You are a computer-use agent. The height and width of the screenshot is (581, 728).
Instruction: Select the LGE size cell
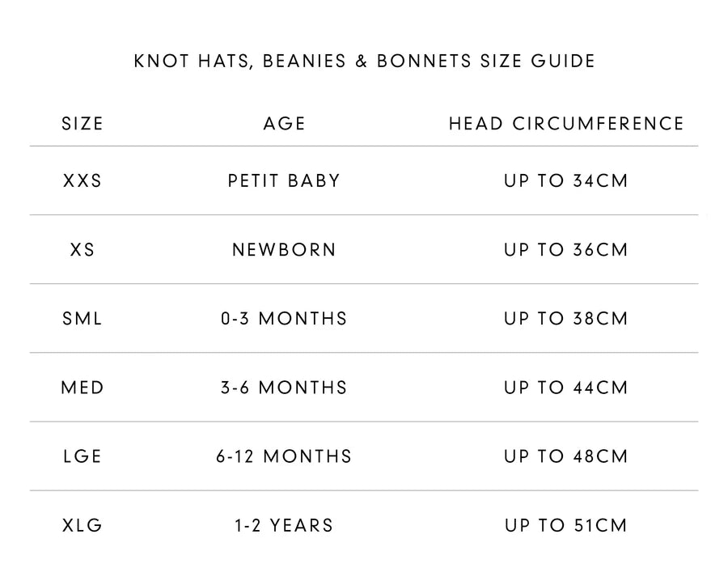coord(83,456)
